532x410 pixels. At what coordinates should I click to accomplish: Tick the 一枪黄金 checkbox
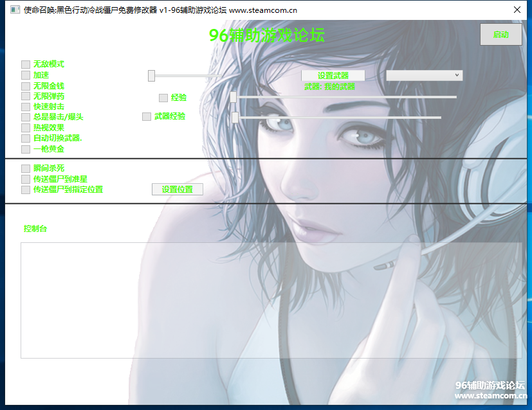pyautogui.click(x=26, y=149)
